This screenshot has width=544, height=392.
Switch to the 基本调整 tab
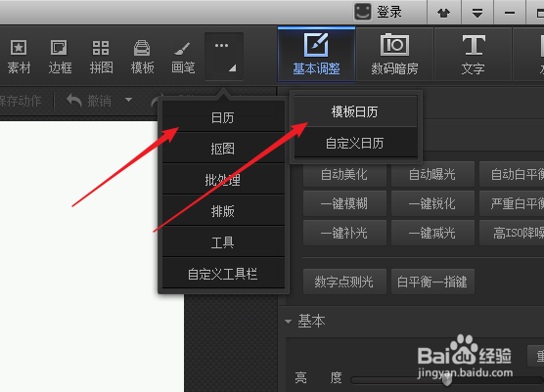(316, 55)
